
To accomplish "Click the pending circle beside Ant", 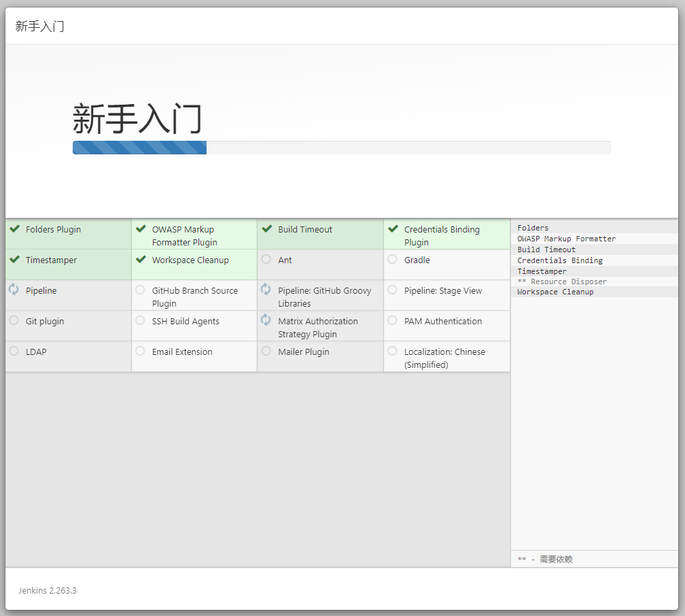I will click(266, 259).
